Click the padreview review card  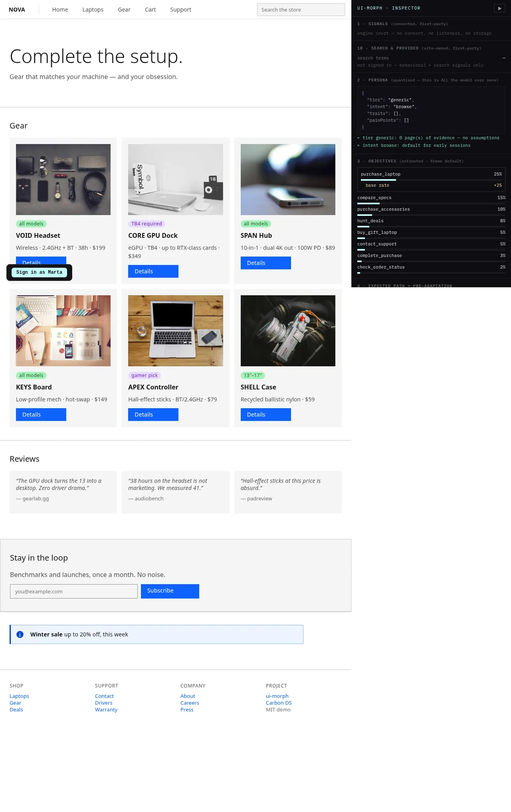click(288, 492)
